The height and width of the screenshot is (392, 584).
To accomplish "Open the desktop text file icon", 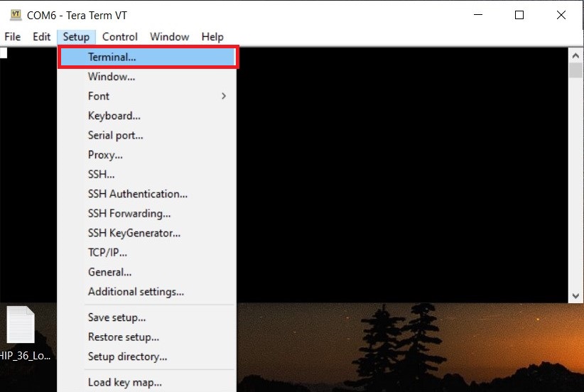I will click(x=21, y=327).
